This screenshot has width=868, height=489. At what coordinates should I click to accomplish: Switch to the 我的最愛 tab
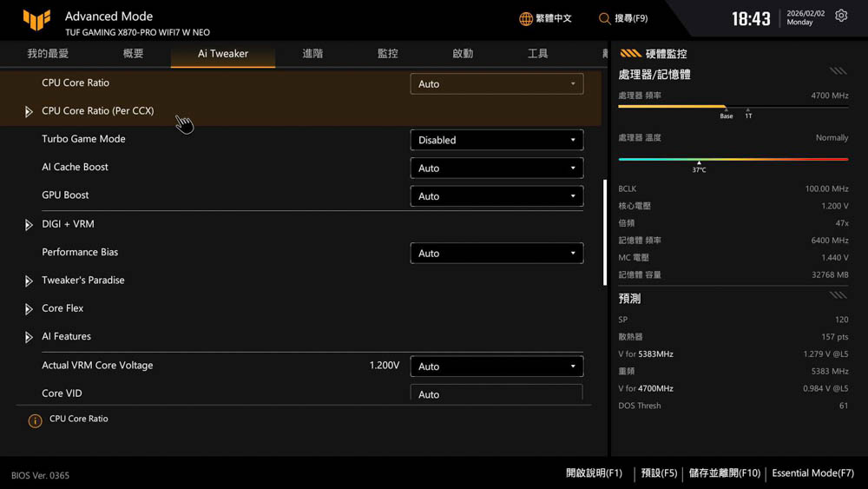48,54
